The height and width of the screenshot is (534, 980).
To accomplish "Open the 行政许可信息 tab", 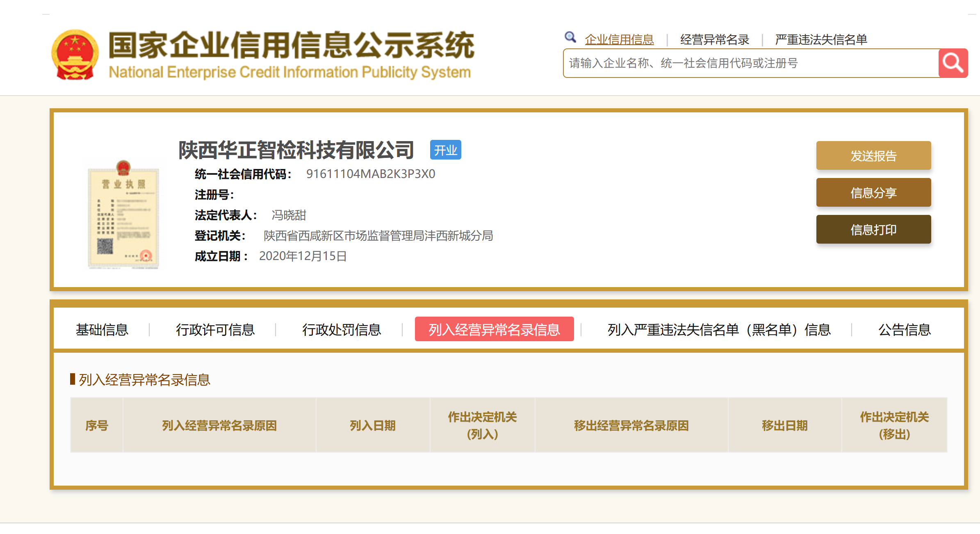I will click(x=215, y=329).
